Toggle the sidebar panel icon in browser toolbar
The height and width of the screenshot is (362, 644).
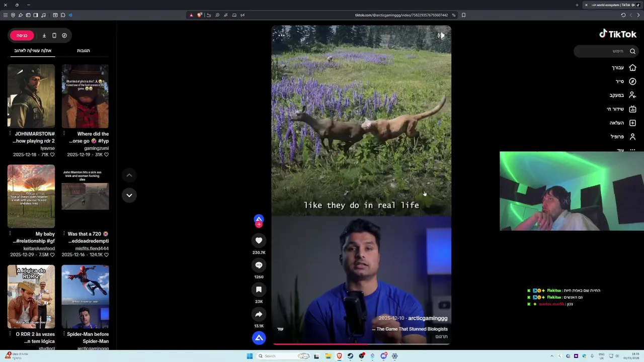[36, 15]
